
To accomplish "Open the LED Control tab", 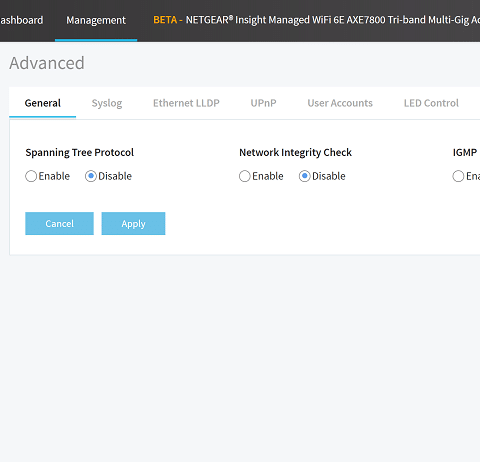I will pyautogui.click(x=431, y=103).
